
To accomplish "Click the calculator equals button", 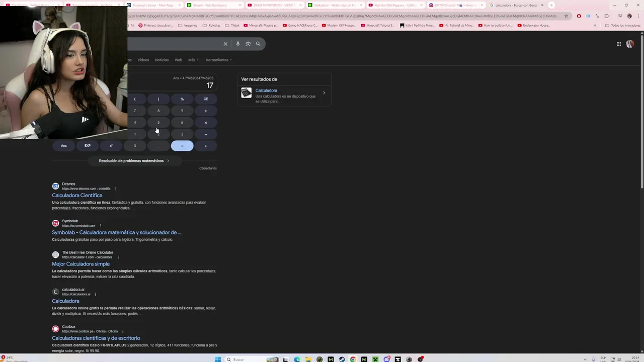I will (182, 146).
